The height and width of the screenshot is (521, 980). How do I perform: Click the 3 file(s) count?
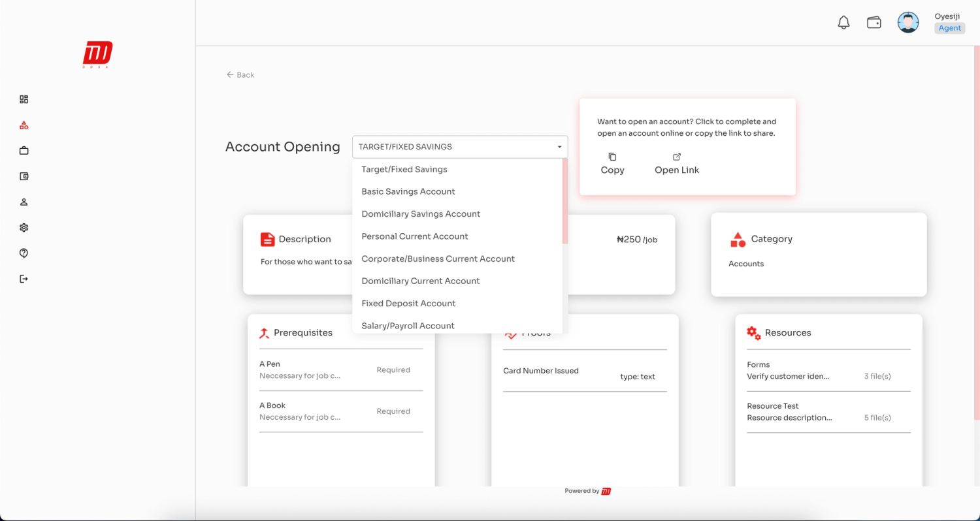click(x=877, y=376)
